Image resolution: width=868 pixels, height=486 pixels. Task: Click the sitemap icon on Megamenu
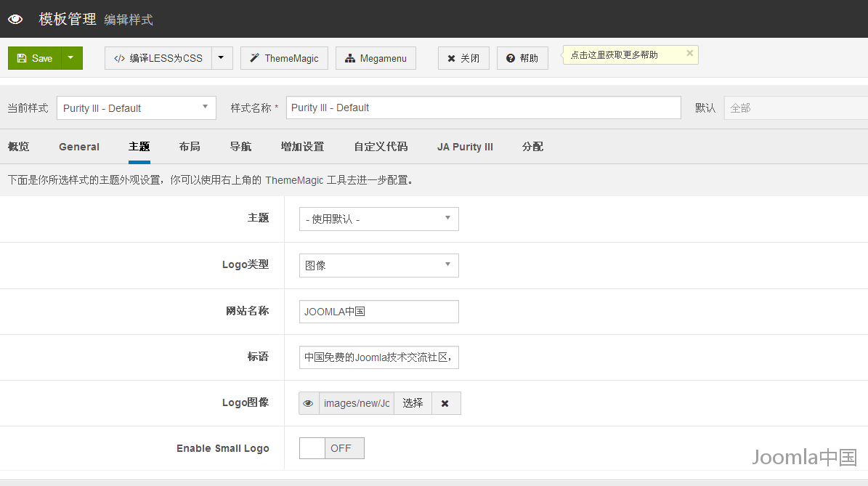[350, 58]
